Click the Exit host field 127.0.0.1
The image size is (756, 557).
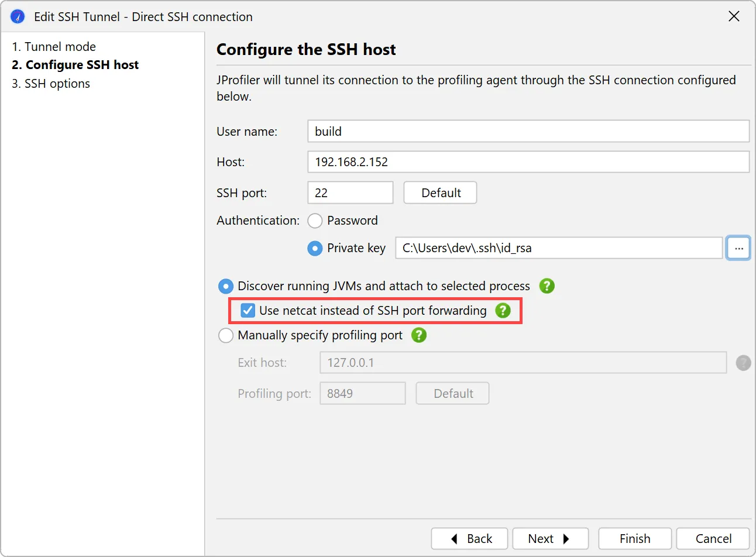[523, 363]
